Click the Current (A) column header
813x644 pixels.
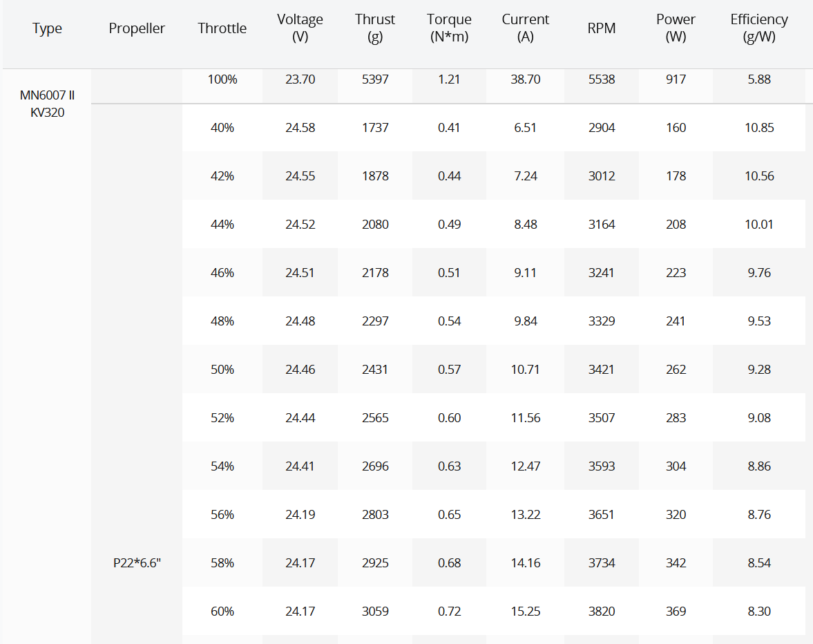click(x=525, y=28)
